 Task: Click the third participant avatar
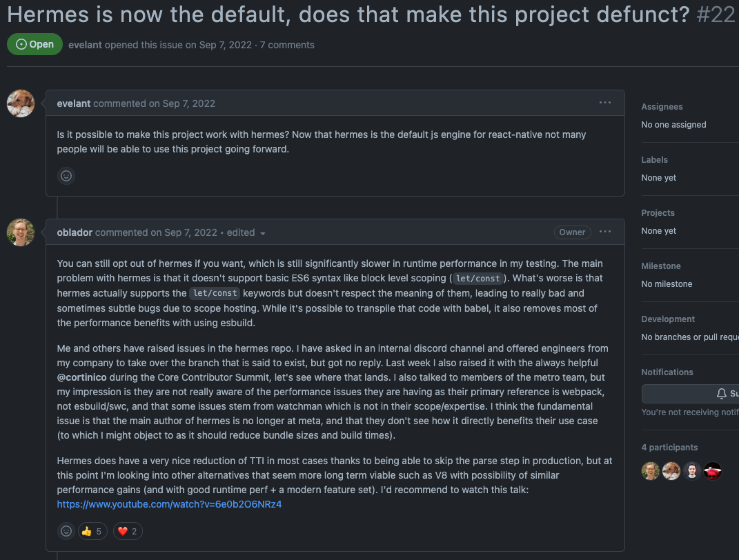point(692,471)
